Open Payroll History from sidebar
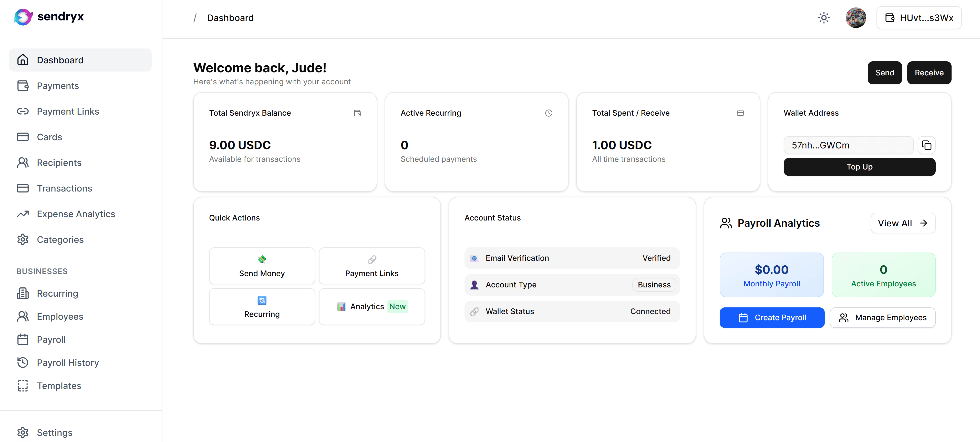The height and width of the screenshot is (442, 980). pos(68,363)
